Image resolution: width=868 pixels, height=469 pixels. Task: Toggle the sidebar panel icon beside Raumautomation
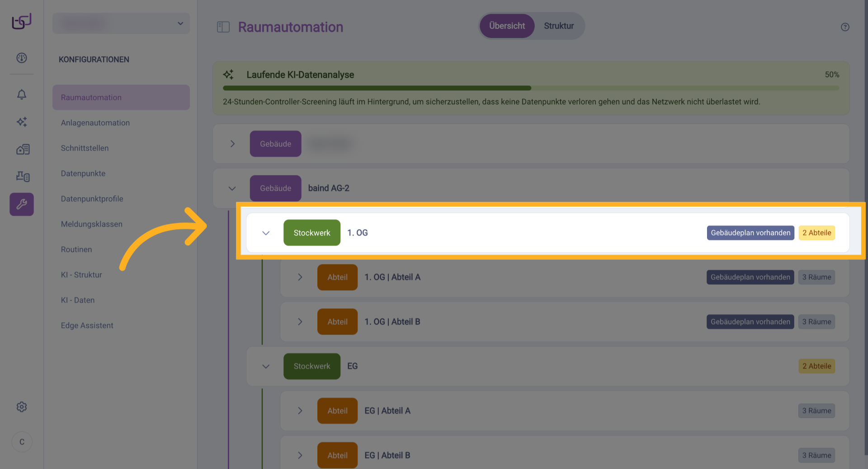(x=223, y=27)
